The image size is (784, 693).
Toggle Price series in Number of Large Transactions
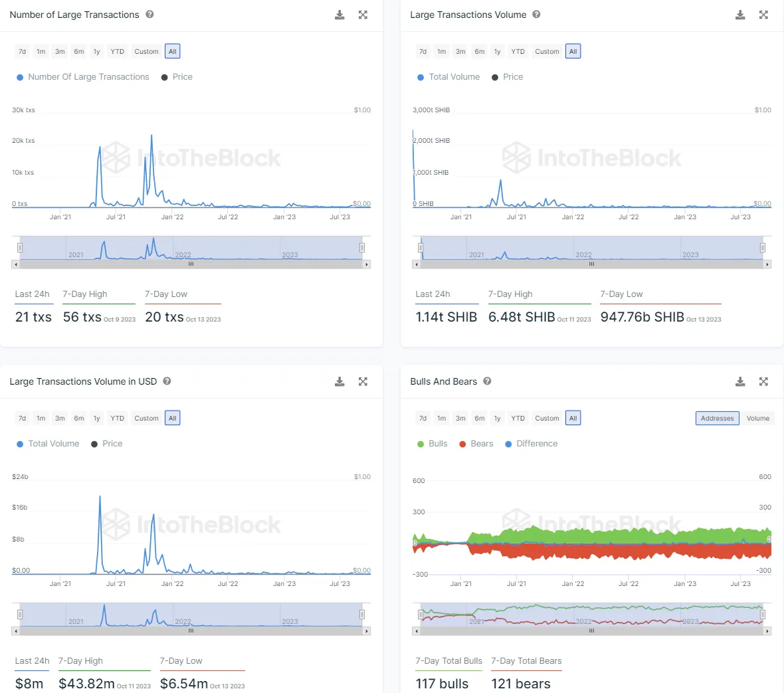point(177,77)
